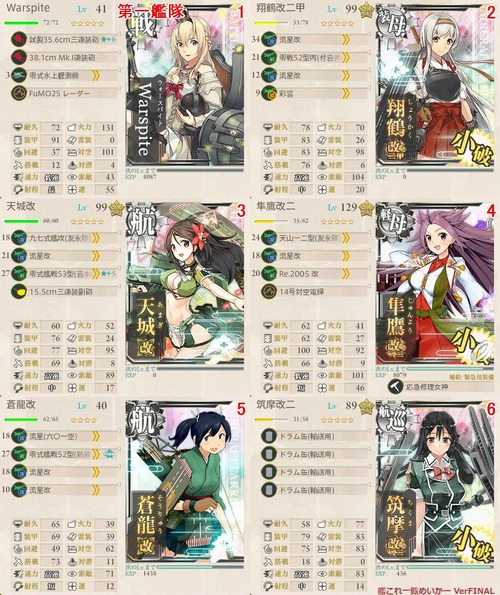The height and width of the screenshot is (595, 500).
Task: Click the proficiency chevron beside 流星(六〇一空)
Action: 96,436
